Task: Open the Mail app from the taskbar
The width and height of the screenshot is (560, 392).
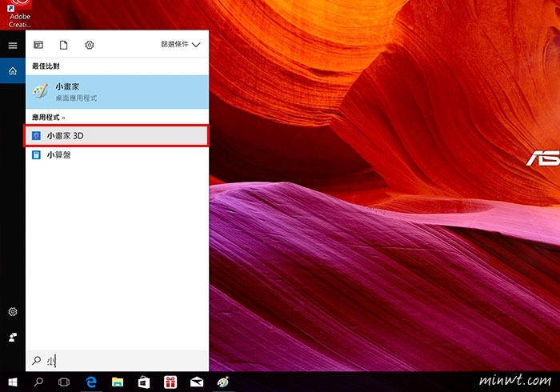Action: point(196,382)
